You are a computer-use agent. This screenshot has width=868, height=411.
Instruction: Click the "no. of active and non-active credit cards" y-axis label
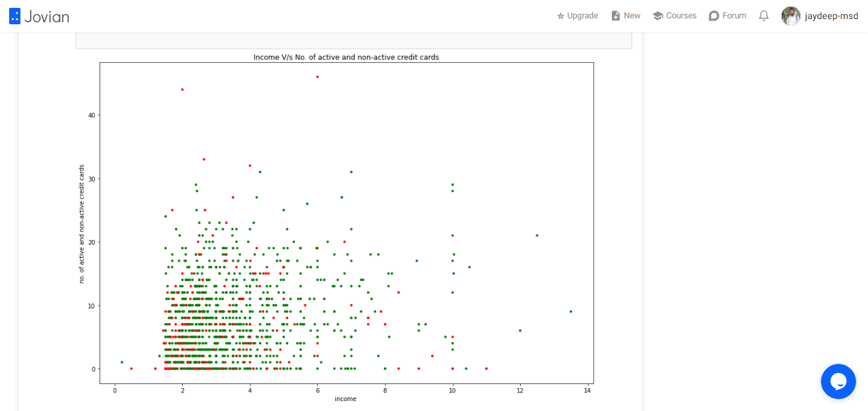click(82, 224)
